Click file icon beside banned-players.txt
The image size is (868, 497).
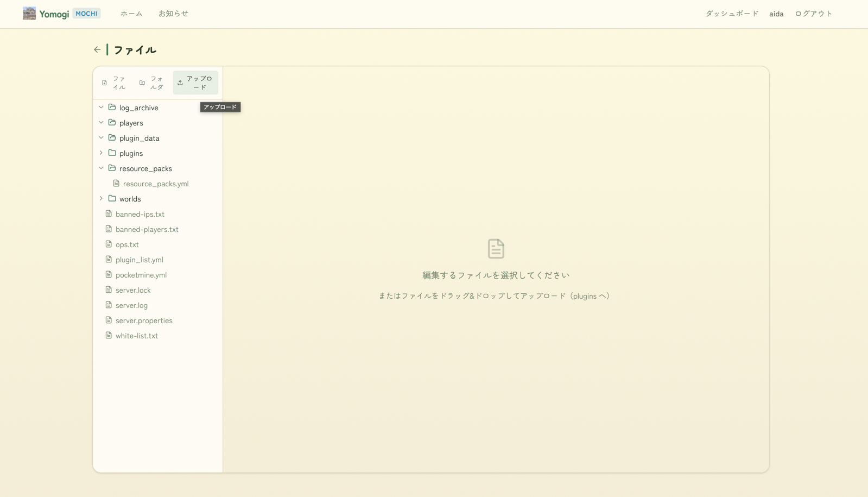(109, 229)
